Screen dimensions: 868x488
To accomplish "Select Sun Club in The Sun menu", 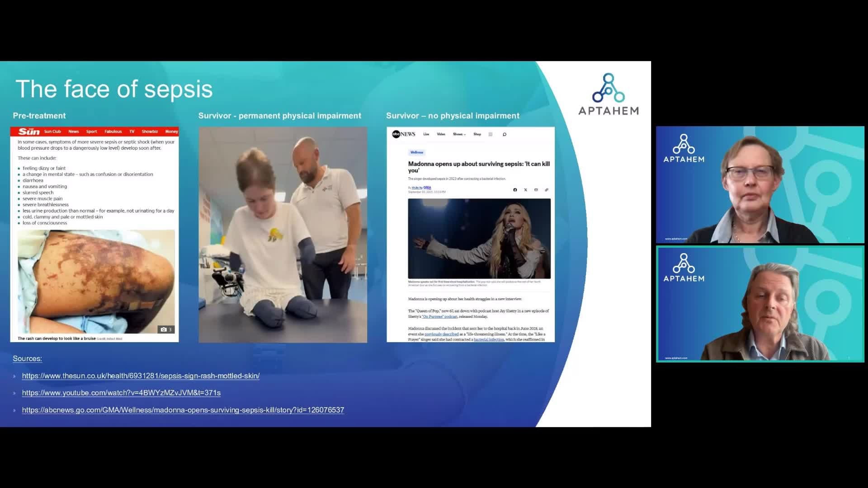I will pyautogui.click(x=52, y=132).
